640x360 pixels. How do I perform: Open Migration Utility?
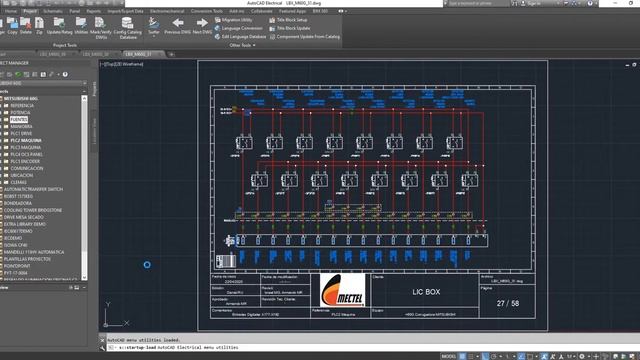[x=233, y=20]
